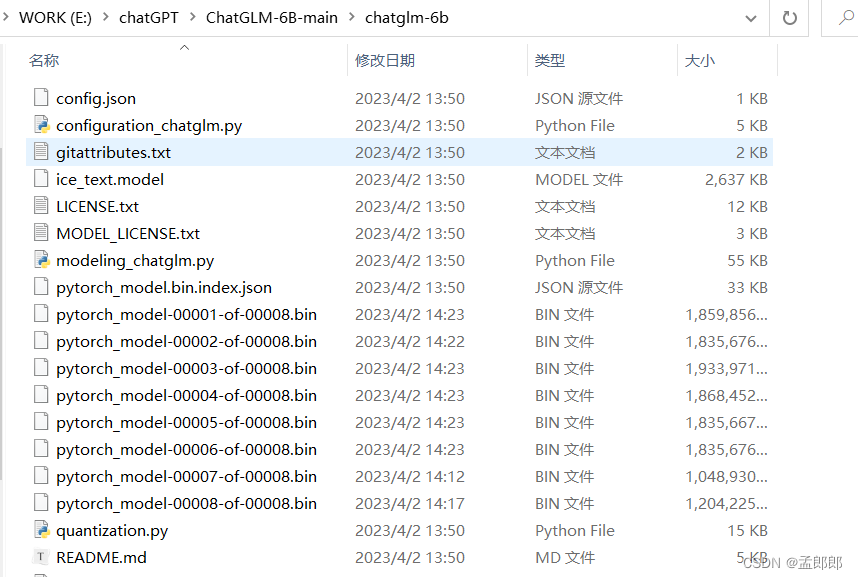Viewport: 858px width, 579px height.
Task: Click the MODEL 文件 type cell
Action: [x=578, y=180]
